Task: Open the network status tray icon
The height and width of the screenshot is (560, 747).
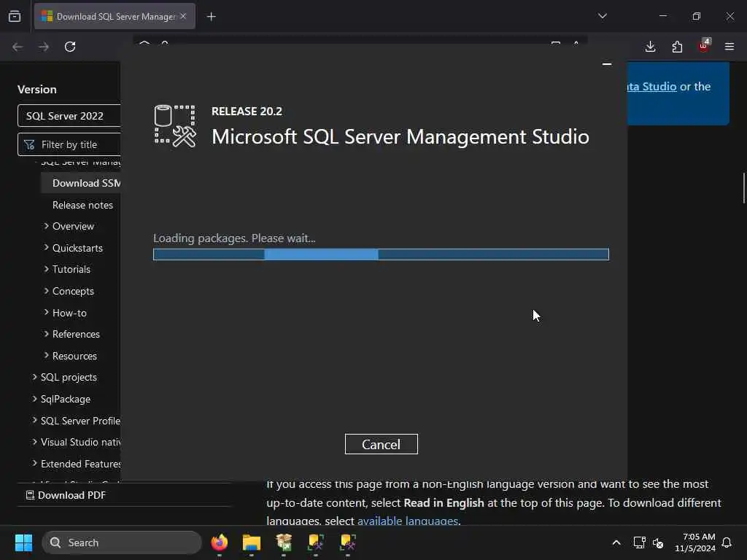Action: 639,542
